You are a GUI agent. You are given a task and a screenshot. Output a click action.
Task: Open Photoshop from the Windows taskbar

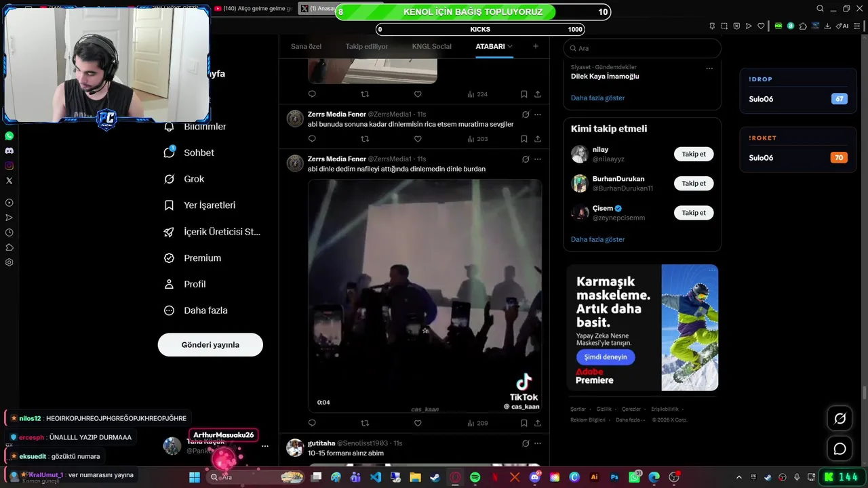tap(614, 477)
